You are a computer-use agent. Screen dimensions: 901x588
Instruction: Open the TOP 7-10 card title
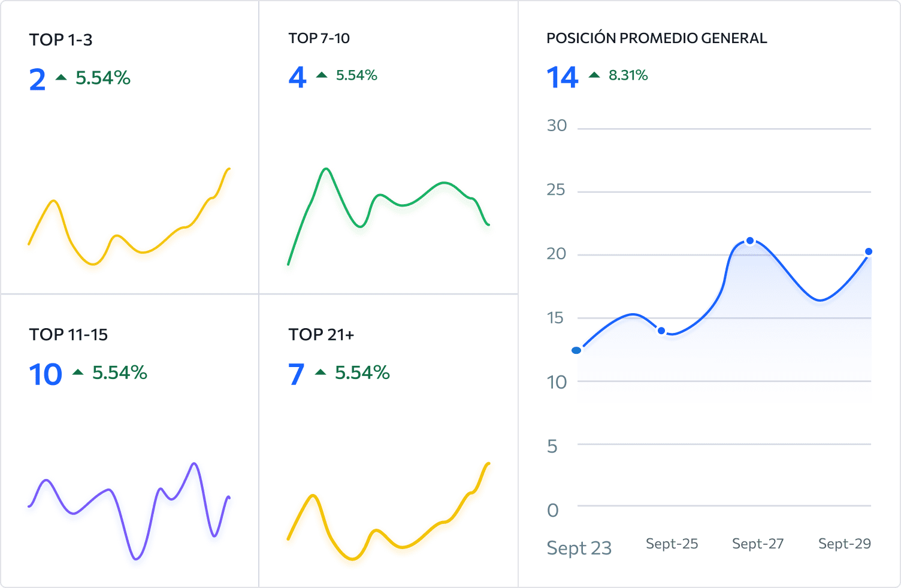pos(319,38)
